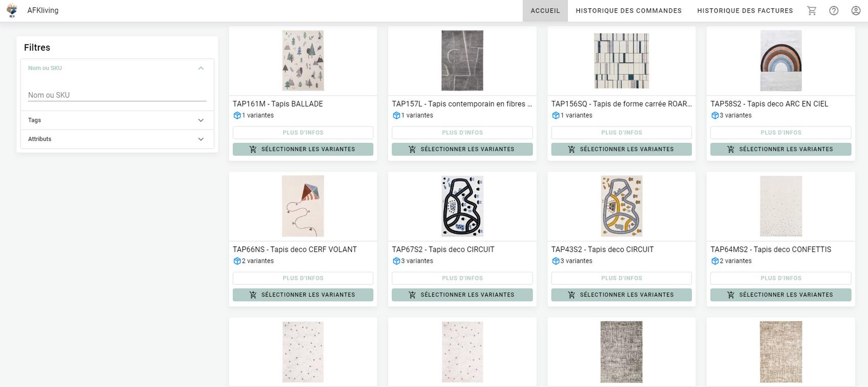Select variants for TAP156SQ square ROAR rug
The width and height of the screenshot is (868, 387).
click(x=621, y=149)
